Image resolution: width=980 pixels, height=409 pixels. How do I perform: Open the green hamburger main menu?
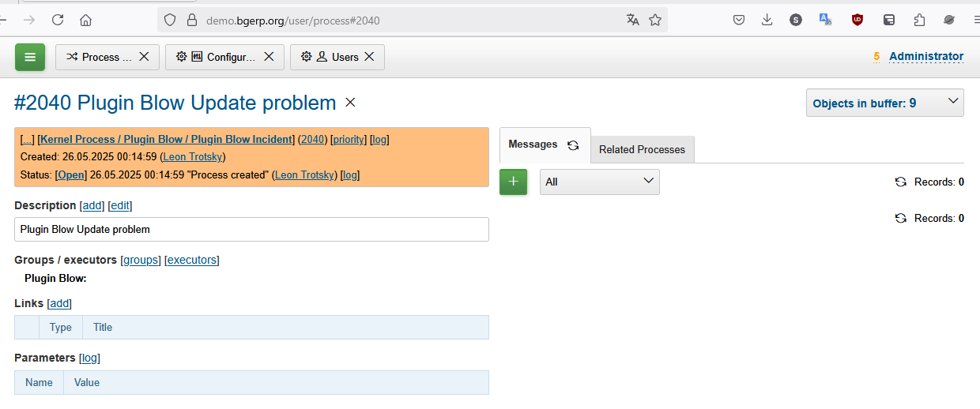[30, 57]
